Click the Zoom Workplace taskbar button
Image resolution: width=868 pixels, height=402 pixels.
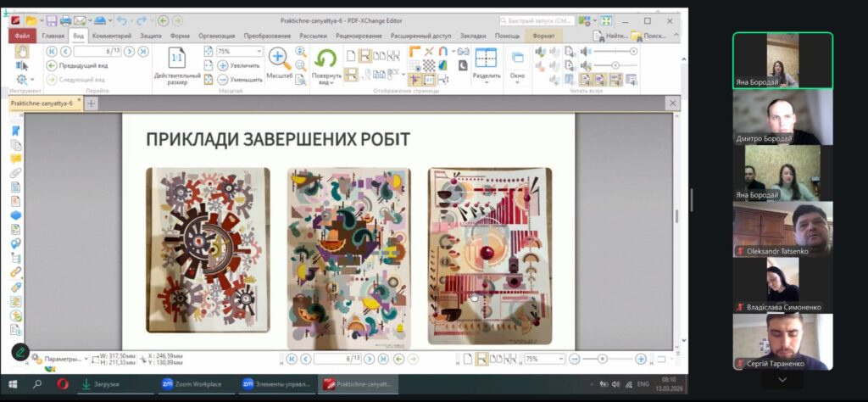[x=191, y=384]
